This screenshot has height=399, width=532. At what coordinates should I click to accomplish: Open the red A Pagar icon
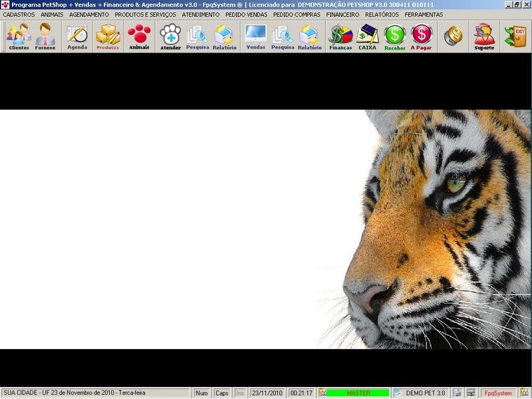point(421,37)
